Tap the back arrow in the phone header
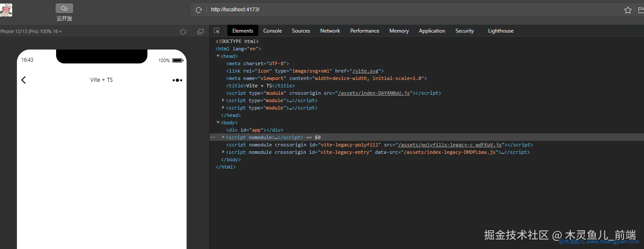Image resolution: width=644 pixels, height=249 pixels. coord(23,80)
